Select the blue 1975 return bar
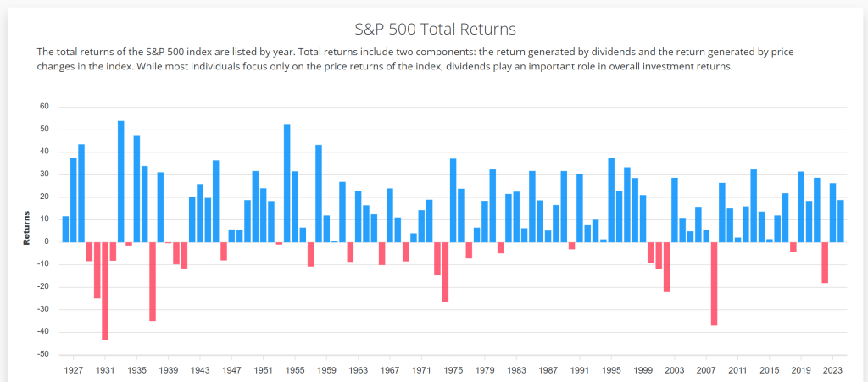Viewport: 868px width, 382px height. (453, 200)
